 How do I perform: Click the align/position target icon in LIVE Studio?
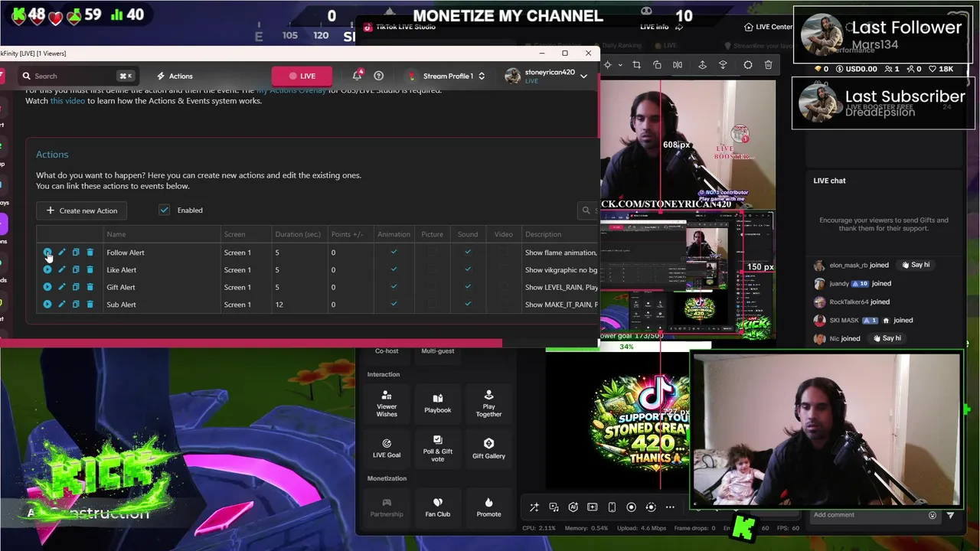tap(607, 65)
